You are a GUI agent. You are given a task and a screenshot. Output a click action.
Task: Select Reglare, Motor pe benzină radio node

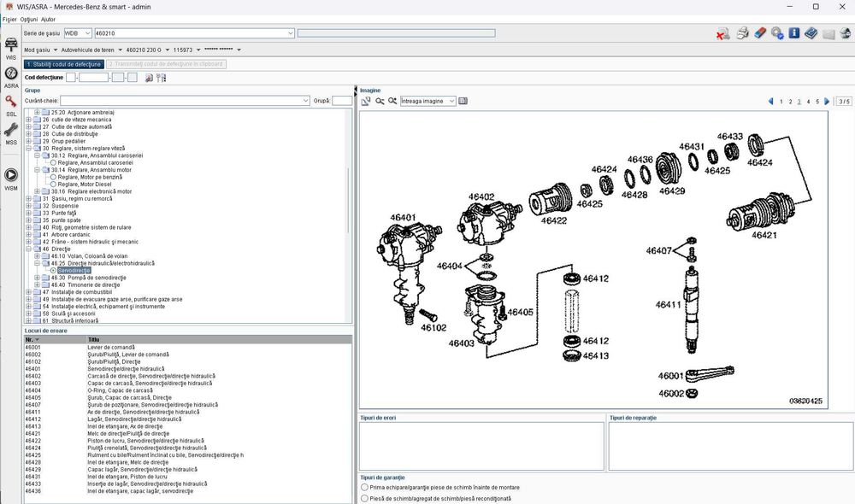point(53,177)
